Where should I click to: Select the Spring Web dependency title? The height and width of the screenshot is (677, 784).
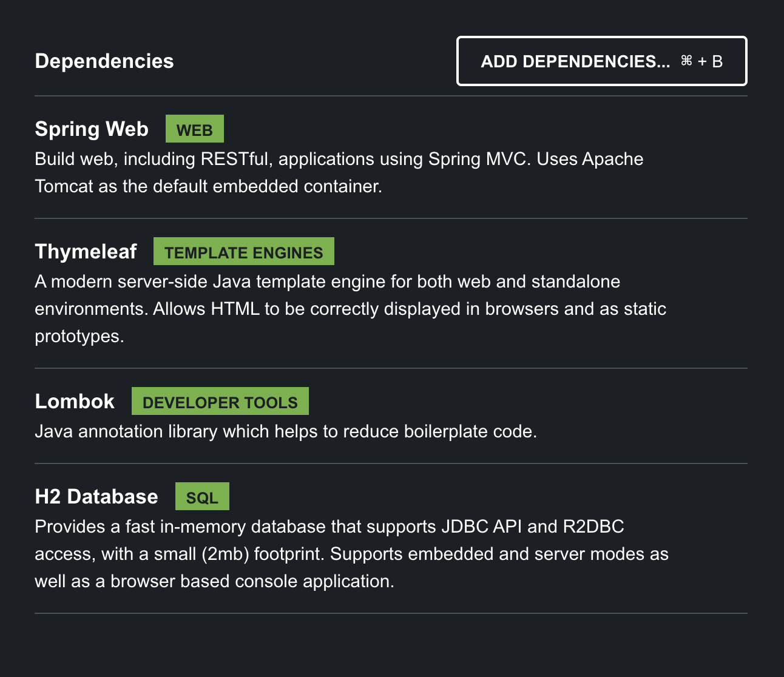pos(92,129)
